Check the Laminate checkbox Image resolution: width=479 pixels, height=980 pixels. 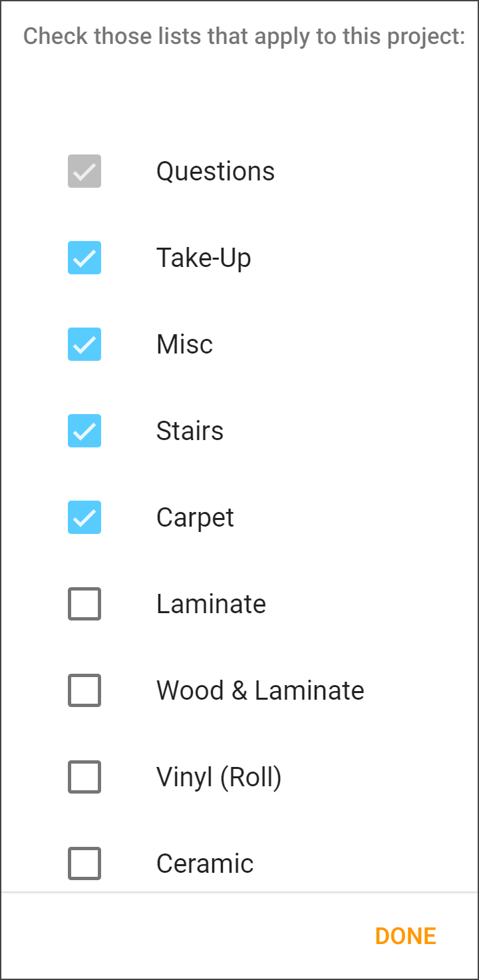[84, 604]
